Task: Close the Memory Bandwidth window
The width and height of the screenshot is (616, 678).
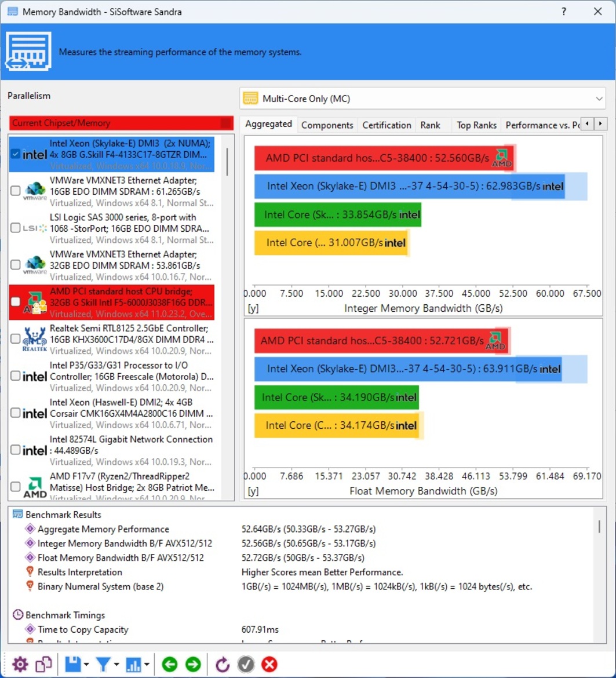Action: pyautogui.click(x=598, y=12)
